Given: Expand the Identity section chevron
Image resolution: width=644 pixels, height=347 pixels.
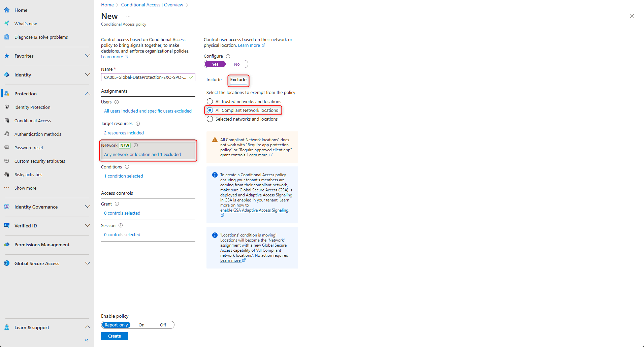Looking at the screenshot, I should click(x=88, y=74).
